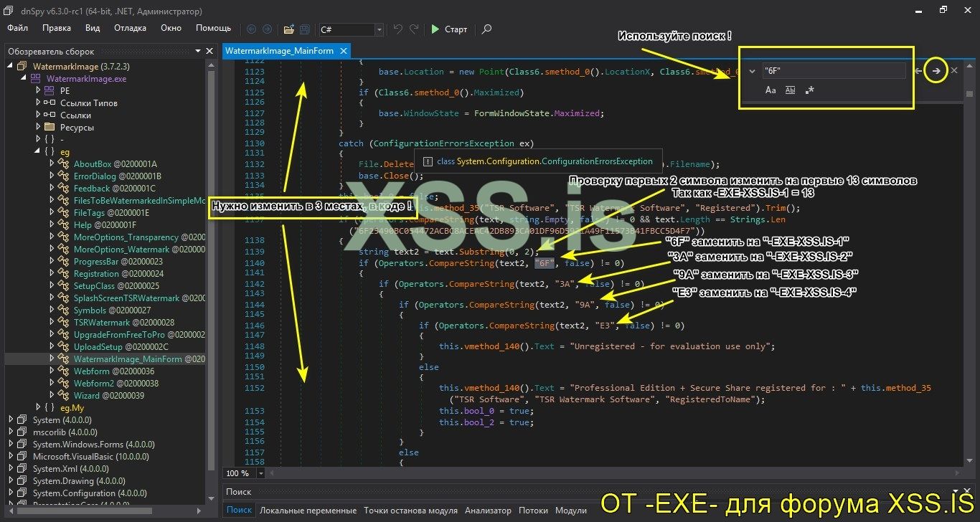Navigate forward with the toolbar forward arrow
The height and width of the screenshot is (522, 980).
(x=267, y=29)
